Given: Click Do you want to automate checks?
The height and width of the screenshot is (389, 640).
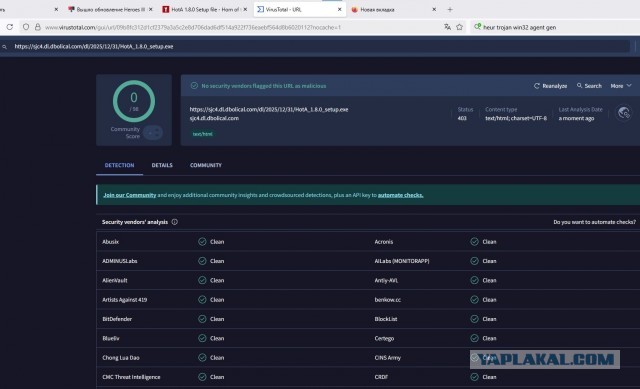Looking at the screenshot, I should [594, 222].
